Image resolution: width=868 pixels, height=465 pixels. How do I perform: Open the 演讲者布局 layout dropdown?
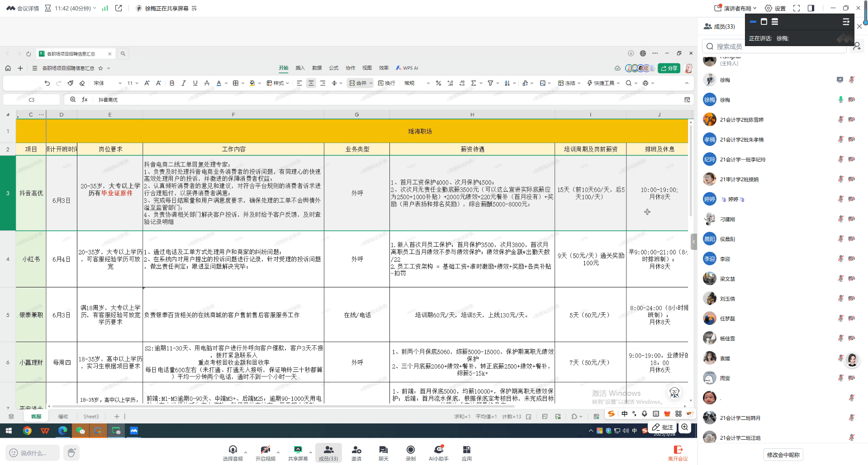pyautogui.click(x=735, y=8)
